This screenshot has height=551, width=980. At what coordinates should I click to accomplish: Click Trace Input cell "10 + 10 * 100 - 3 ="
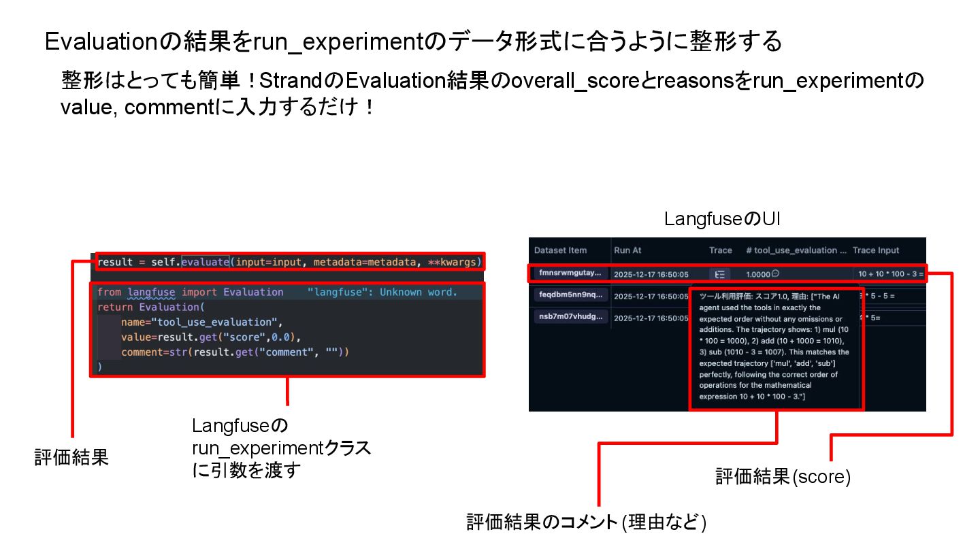tap(891, 275)
